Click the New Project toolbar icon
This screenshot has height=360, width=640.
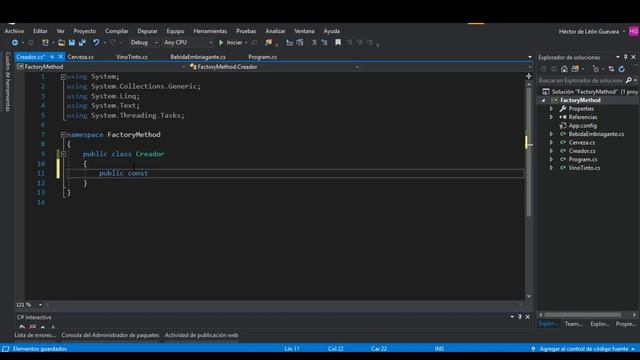click(x=45, y=42)
